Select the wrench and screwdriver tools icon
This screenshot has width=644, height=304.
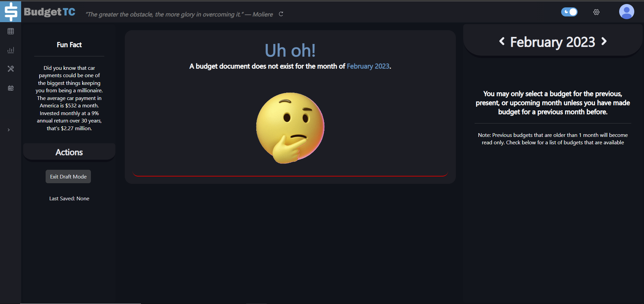pos(11,69)
